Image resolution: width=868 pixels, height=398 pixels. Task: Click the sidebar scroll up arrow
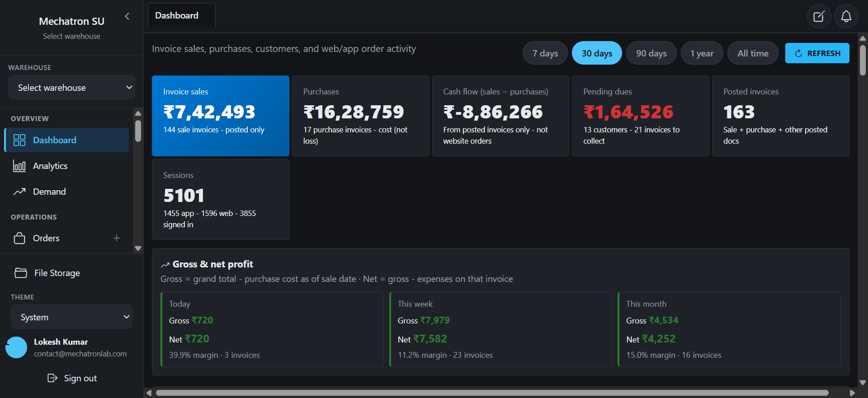click(x=138, y=113)
